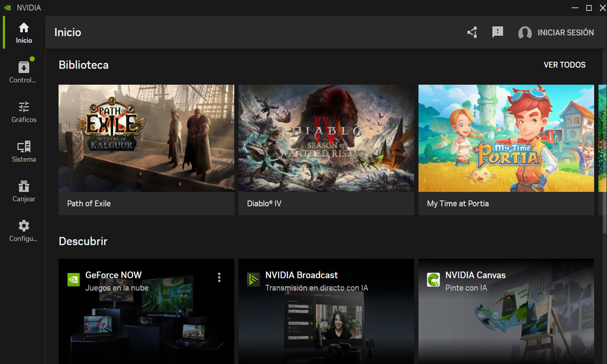Open VER TODOS in Biblioteca

565,65
